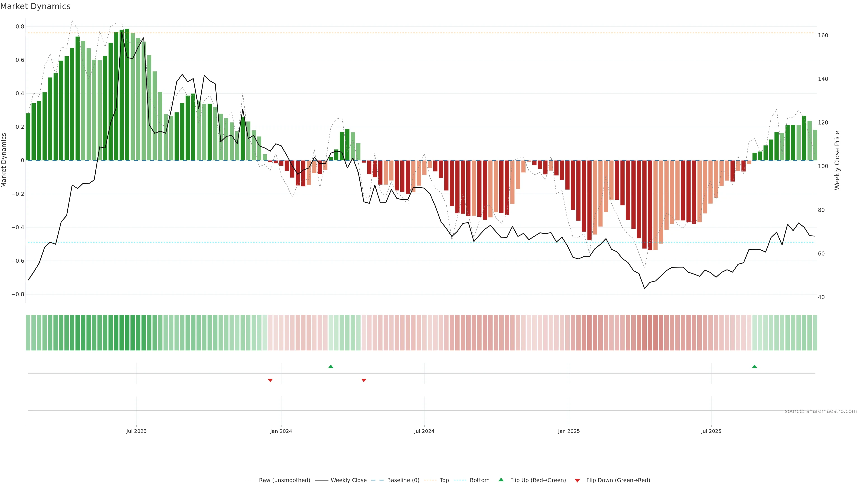Click the red flip-down marker before January 2024
The image size is (868, 488).
[270, 380]
